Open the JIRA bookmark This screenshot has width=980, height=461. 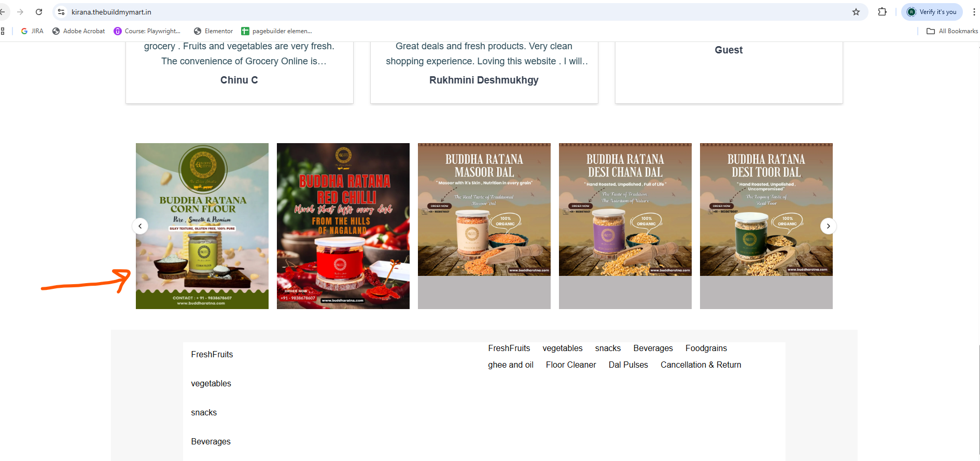[x=32, y=31]
